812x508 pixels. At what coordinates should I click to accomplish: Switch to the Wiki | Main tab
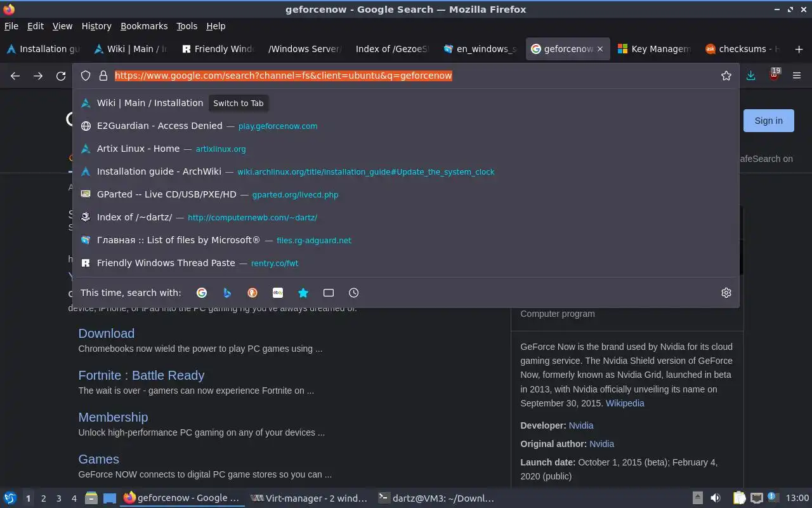coord(131,49)
